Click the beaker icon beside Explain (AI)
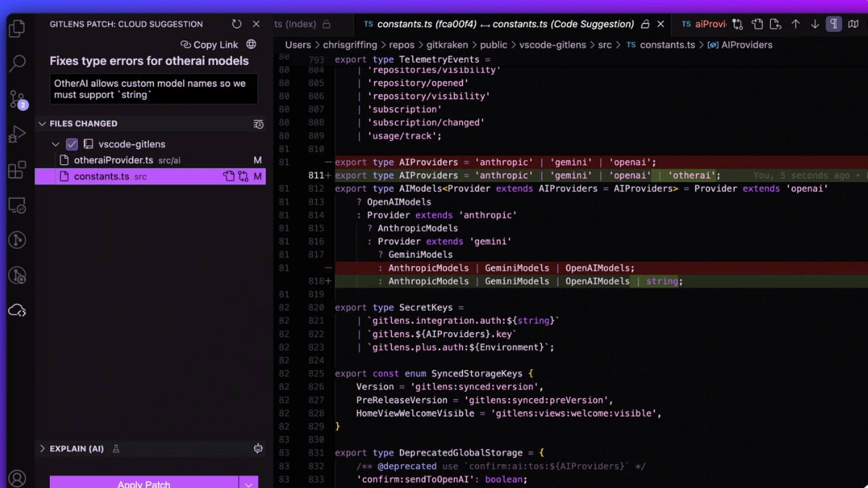 pos(116,449)
